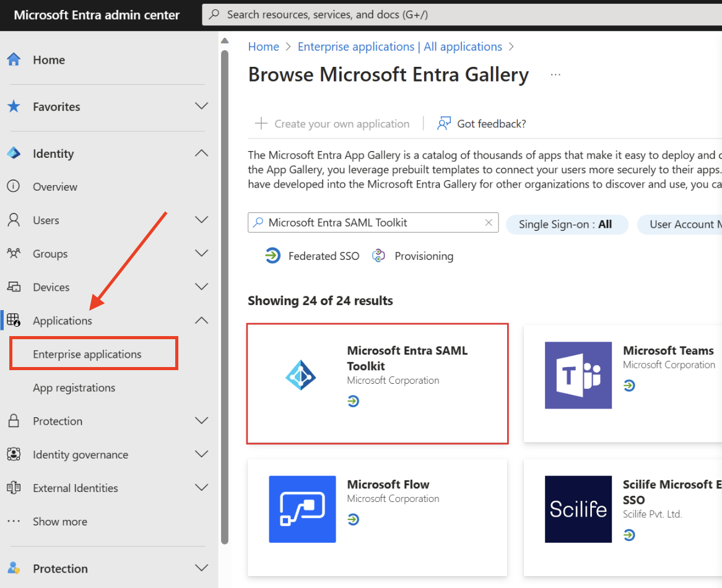Click Create your own application
Screen dimensions: 722x588
coord(332,123)
